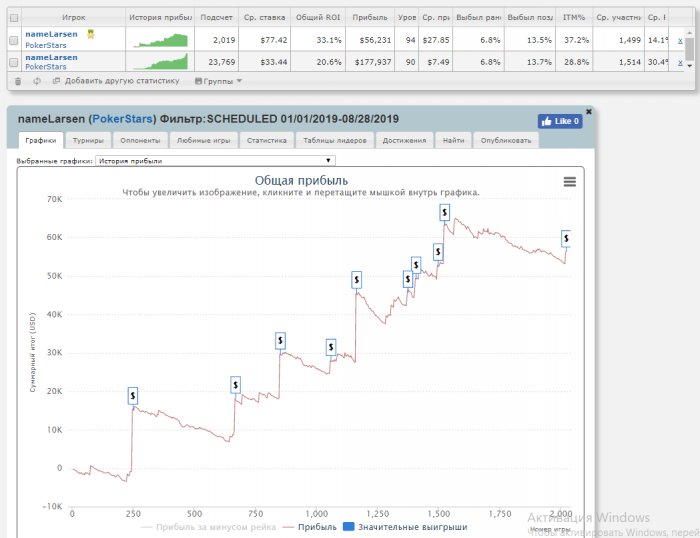Click the PokerStars link in panel title
This screenshot has width=700, height=538.
123,119
